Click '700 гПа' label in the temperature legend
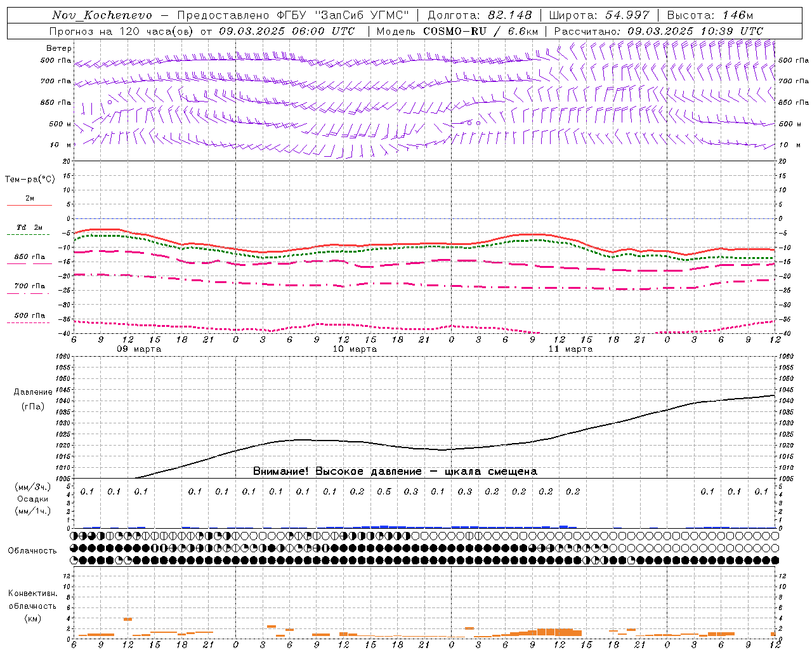This screenshot has height=650, width=812. coord(29,286)
